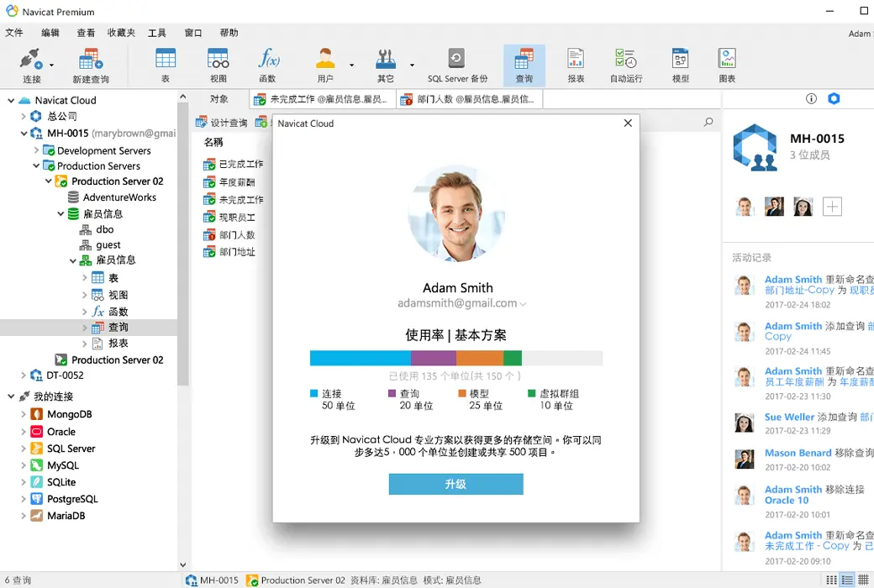Click the blue 连接 usage bar segment
Viewport: 874px width, 588px height.
pyautogui.click(x=360, y=358)
